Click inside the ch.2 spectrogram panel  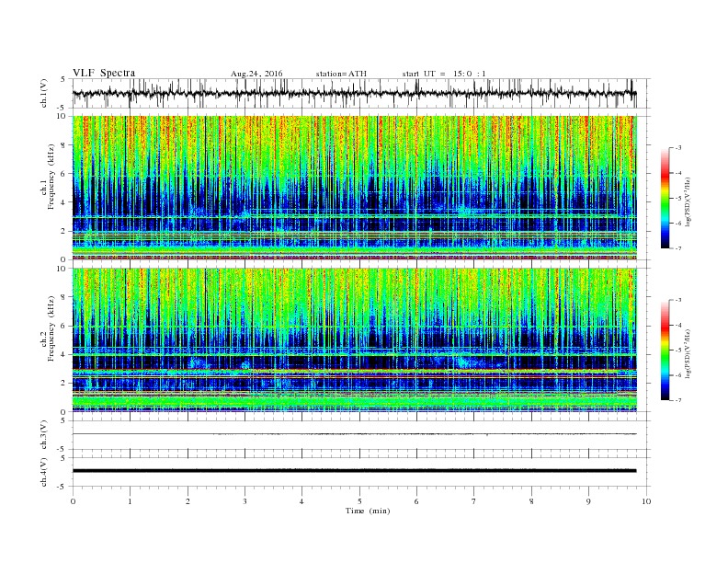tap(354, 340)
